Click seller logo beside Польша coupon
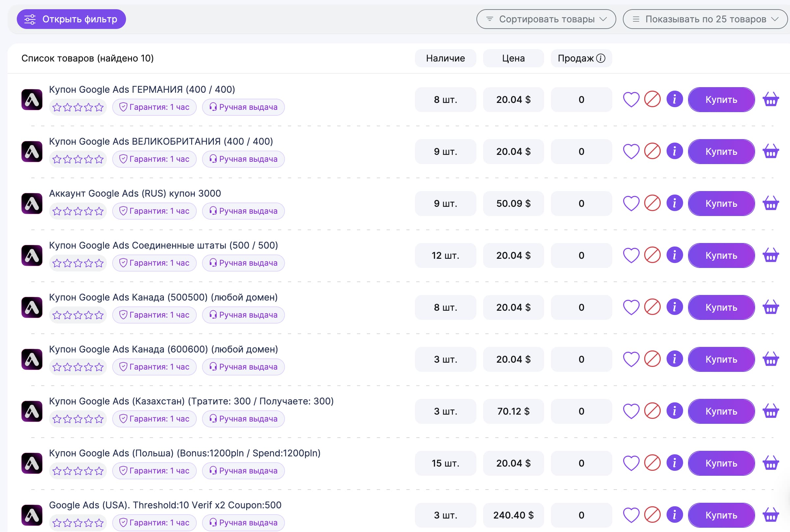Viewport: 790px width, 532px height. click(32, 463)
